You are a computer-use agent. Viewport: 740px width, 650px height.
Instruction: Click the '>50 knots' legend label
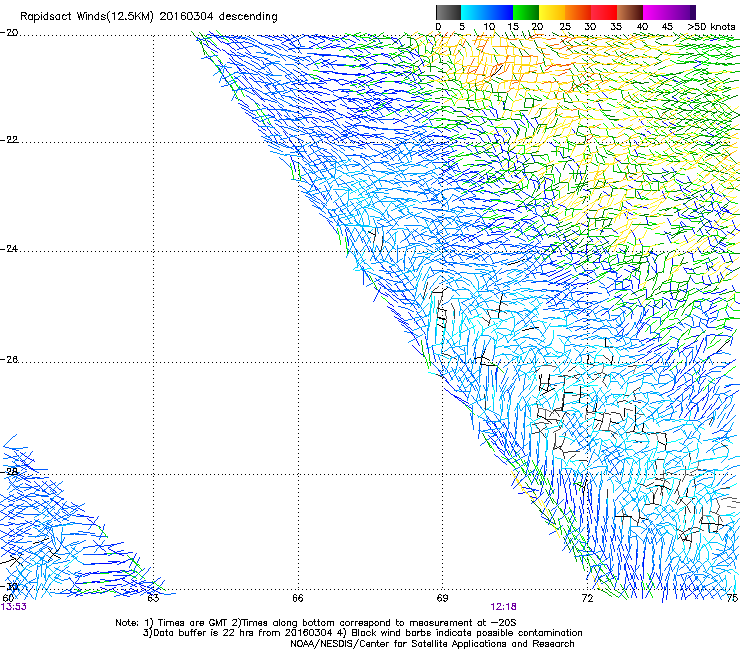coord(711,27)
